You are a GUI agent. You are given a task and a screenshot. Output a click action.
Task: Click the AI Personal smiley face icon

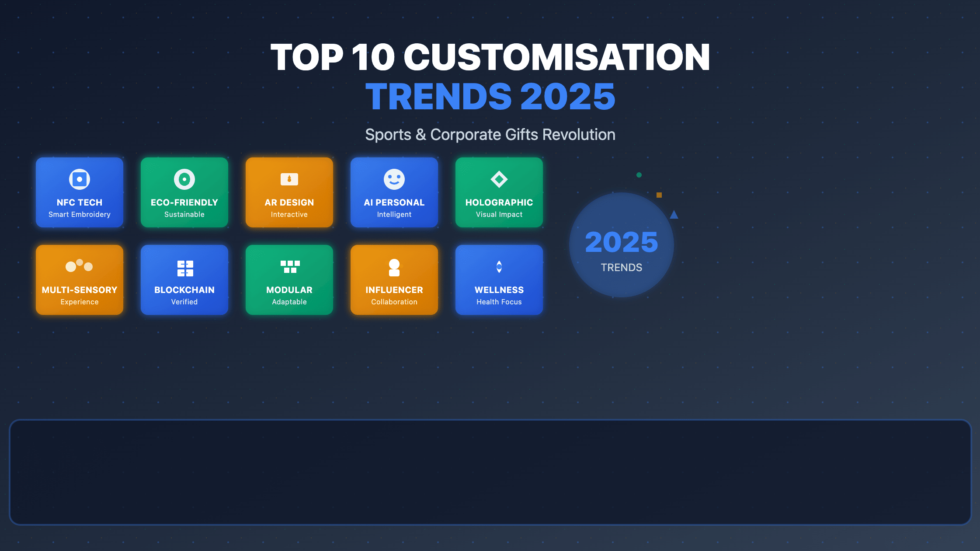pyautogui.click(x=394, y=179)
